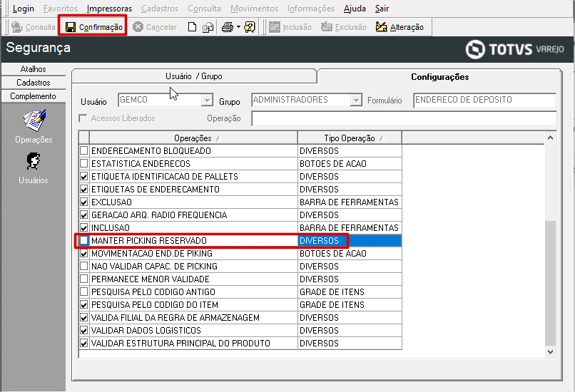This screenshot has height=392, width=575.
Task: Uncheck ETIQUETAS DE ENDERECAMENTO checkbox
Action: [84, 189]
